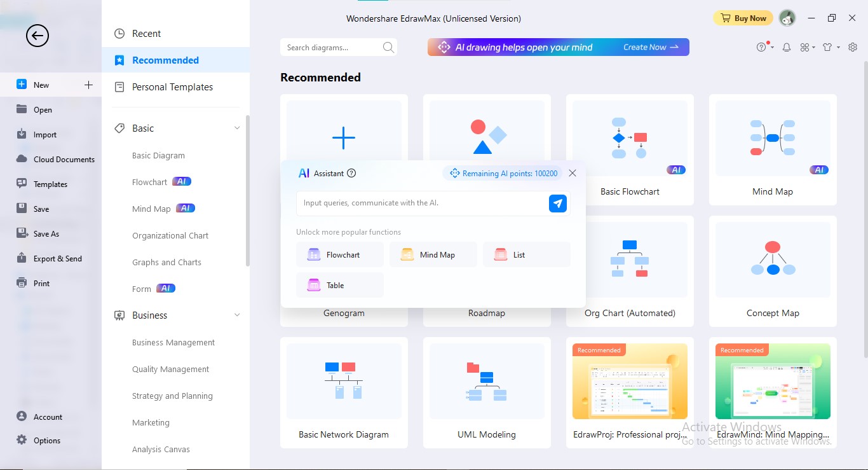Viewport: 868px width, 470px height.
Task: Select Quality Management category
Action: (x=170, y=369)
